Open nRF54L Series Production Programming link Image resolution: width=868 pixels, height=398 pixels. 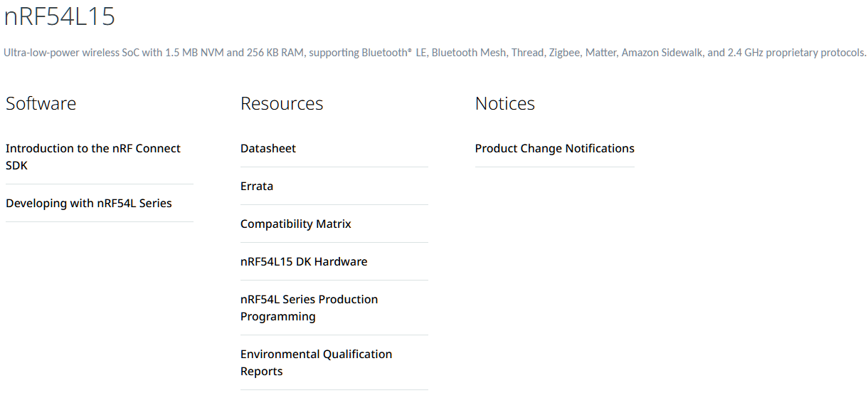click(x=309, y=308)
